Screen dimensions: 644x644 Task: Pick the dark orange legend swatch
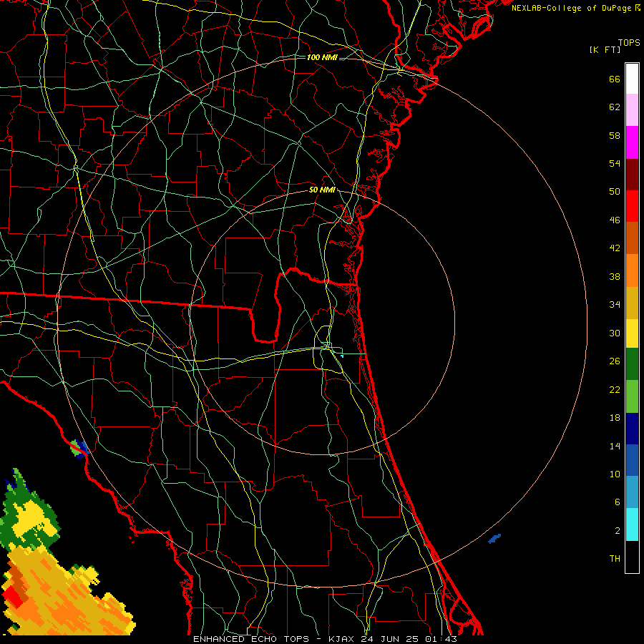pos(632,238)
